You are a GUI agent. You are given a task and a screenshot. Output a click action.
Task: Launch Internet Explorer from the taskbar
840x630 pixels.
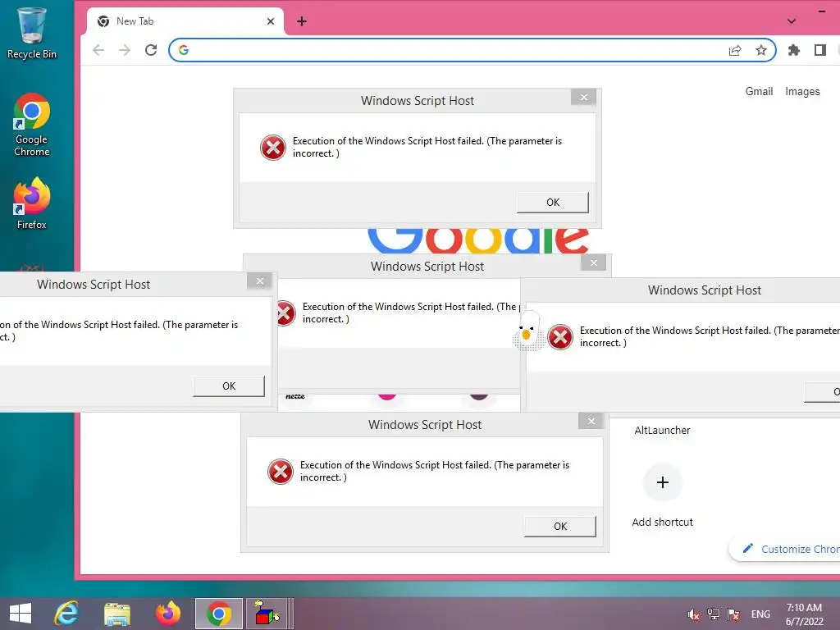pos(66,614)
